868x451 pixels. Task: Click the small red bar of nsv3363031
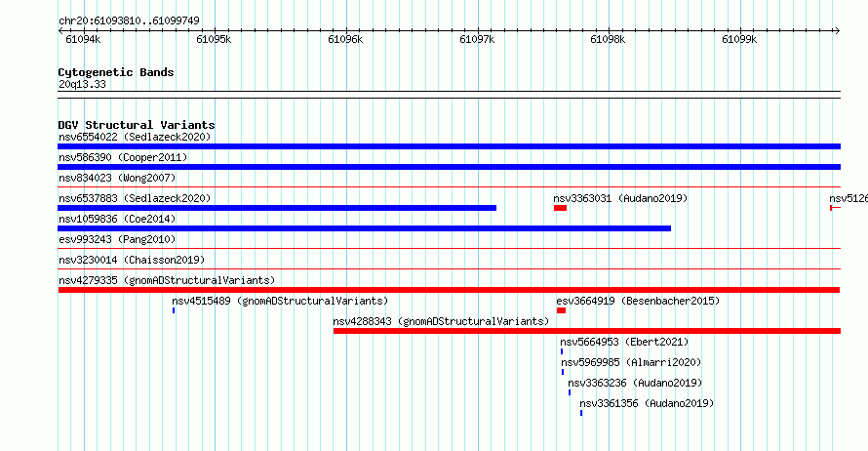(x=560, y=208)
